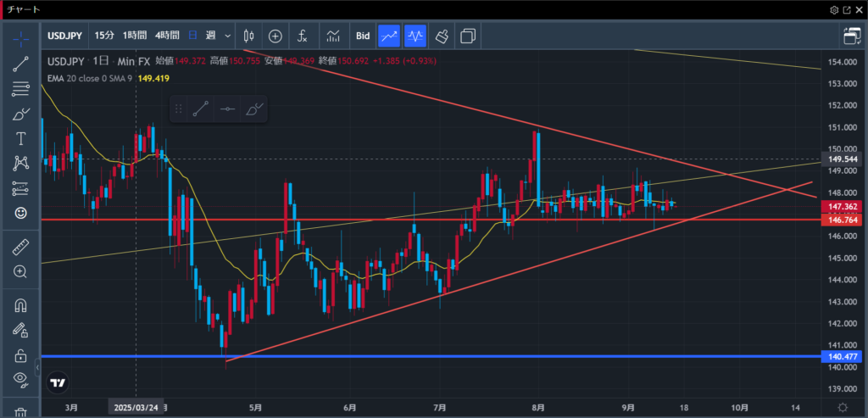The height and width of the screenshot is (418, 868).
Task: Toggle magnet mode for drawings
Action: [20, 305]
